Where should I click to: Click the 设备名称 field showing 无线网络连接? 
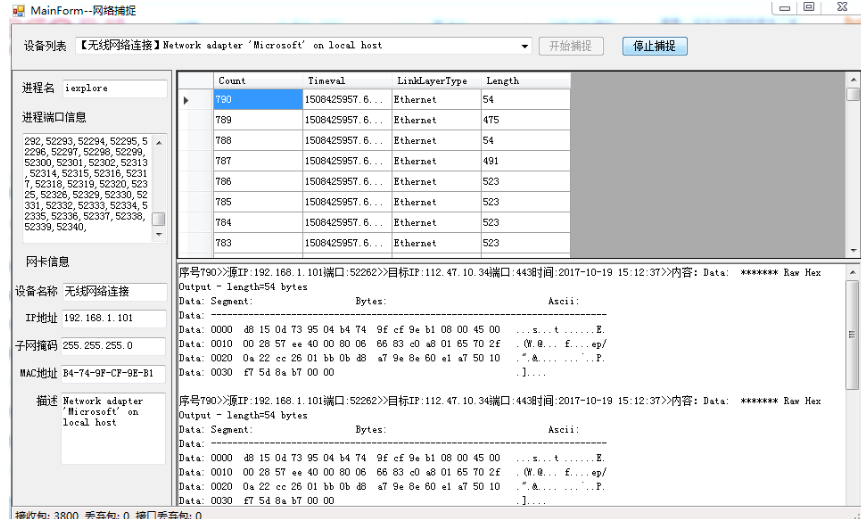(115, 292)
